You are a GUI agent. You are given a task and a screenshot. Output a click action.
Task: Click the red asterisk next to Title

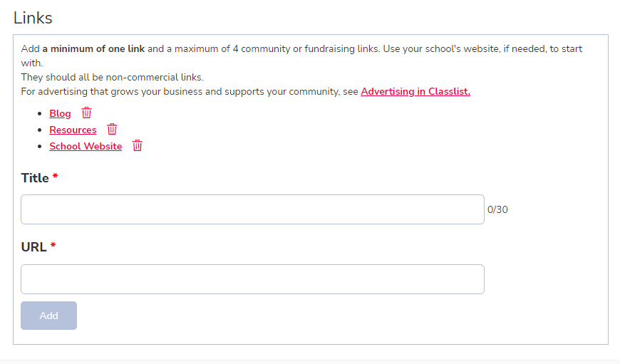(x=56, y=176)
